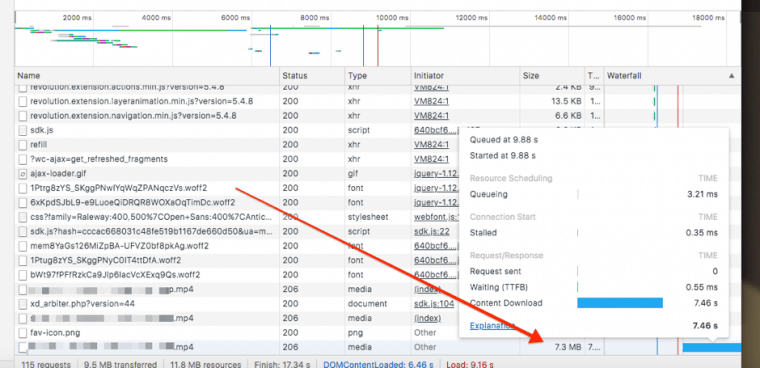Open the Explanation link in timing popup
Image resolution: width=760 pixels, height=368 pixels.
pos(492,325)
